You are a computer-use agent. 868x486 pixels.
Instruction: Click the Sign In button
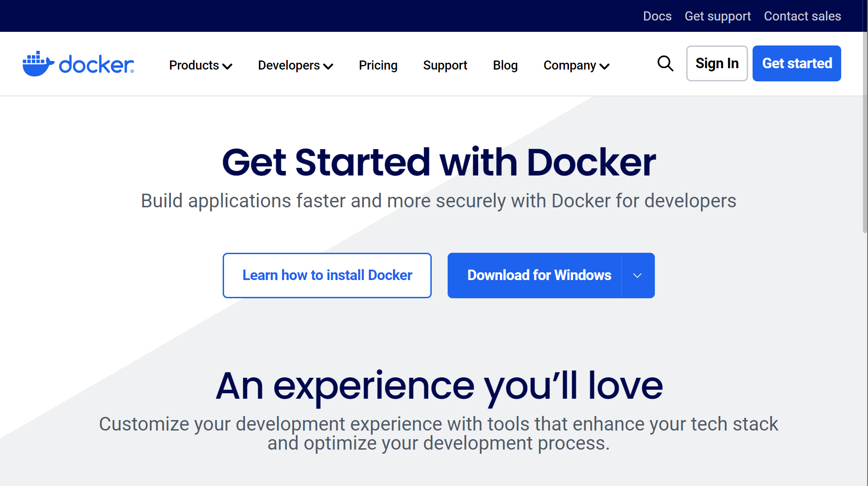717,64
